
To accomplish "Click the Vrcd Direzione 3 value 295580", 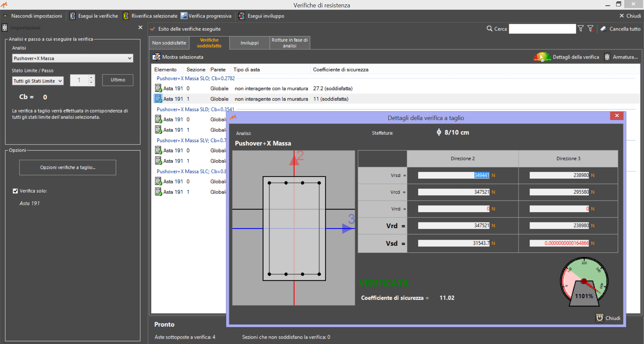I will [x=559, y=192].
